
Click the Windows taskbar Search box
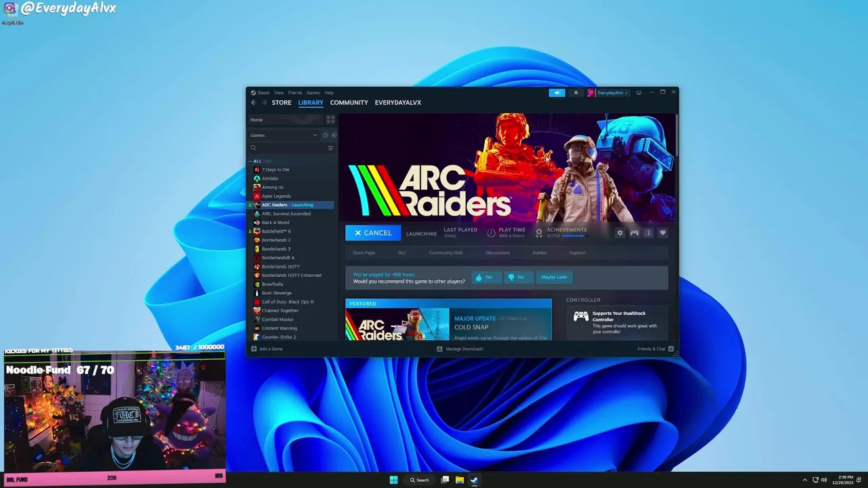420,480
